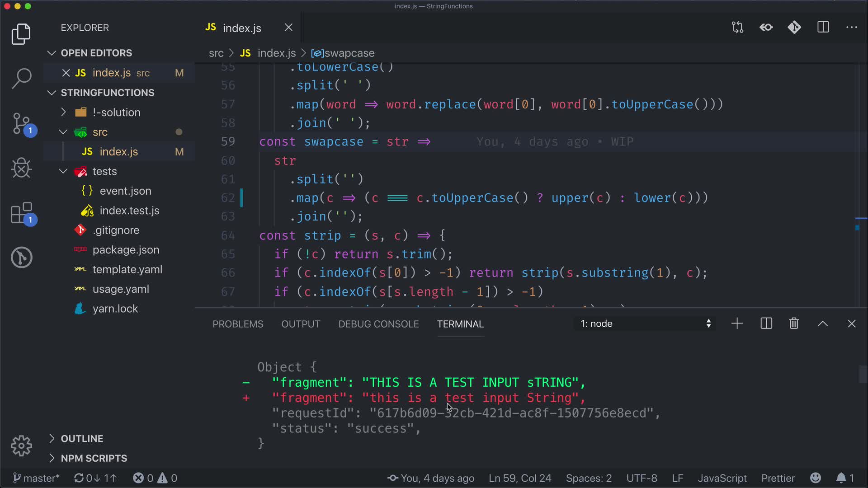Open the terminal selector dropdown '1: node'
Screen dimensions: 868x488
point(645,324)
